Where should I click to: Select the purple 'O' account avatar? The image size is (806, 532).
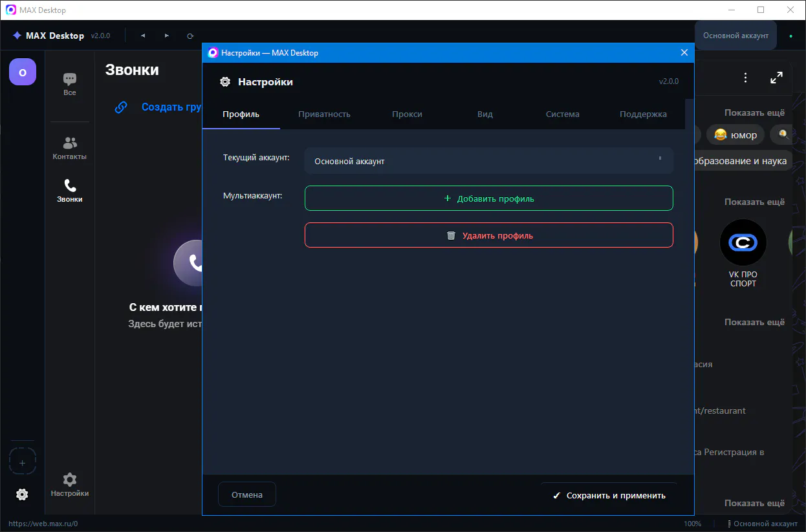pos(23,72)
